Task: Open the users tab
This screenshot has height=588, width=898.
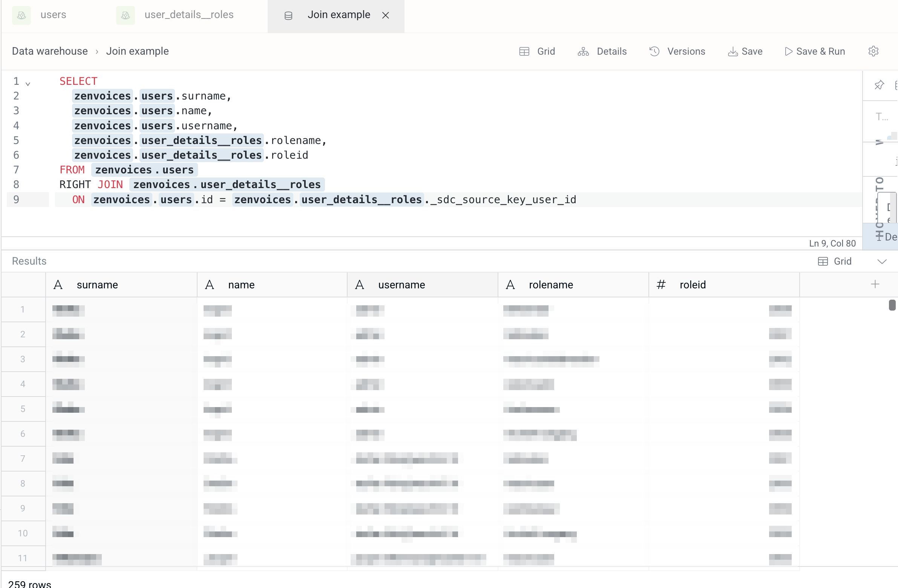Action: (53, 15)
